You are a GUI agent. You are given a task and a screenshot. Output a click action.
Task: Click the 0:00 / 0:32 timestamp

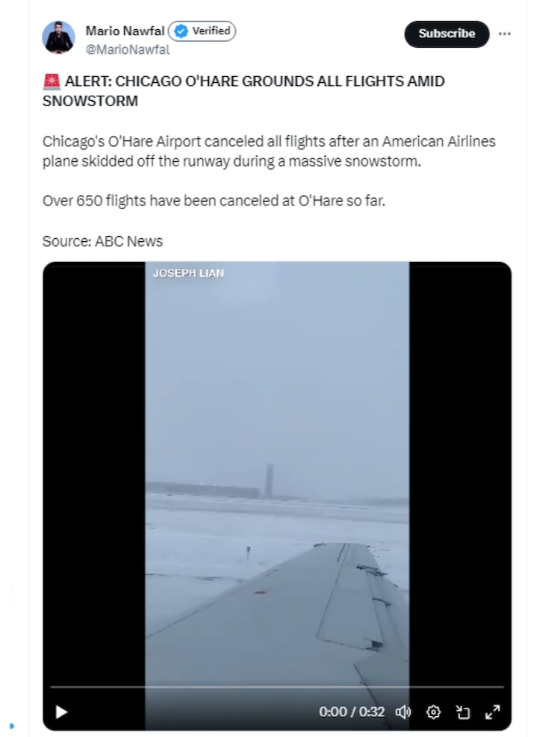point(352,712)
